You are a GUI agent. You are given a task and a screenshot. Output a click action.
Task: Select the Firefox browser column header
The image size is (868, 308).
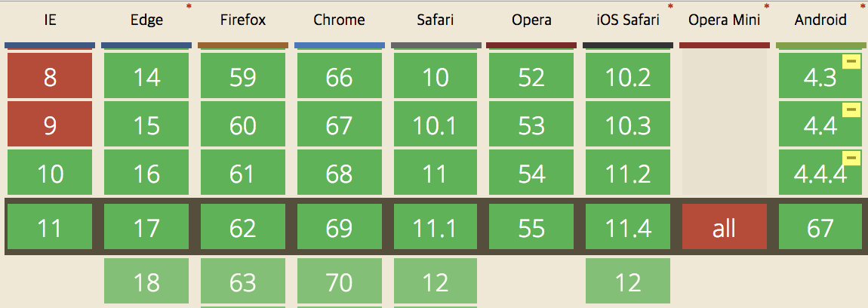(243, 20)
